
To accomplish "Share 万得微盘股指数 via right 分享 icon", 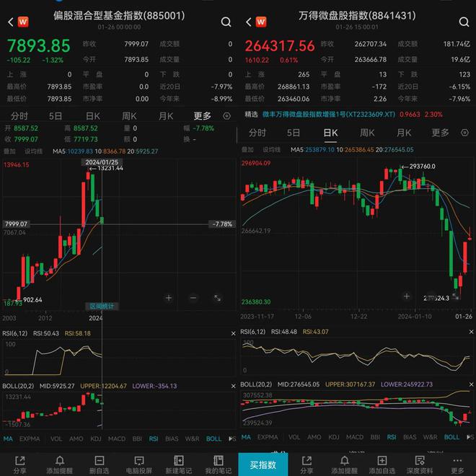I will coord(307,464).
